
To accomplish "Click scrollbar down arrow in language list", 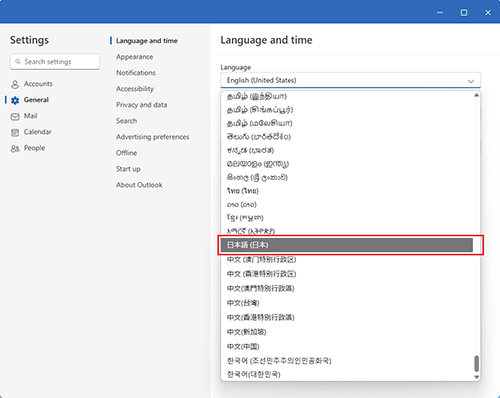I will [476, 377].
